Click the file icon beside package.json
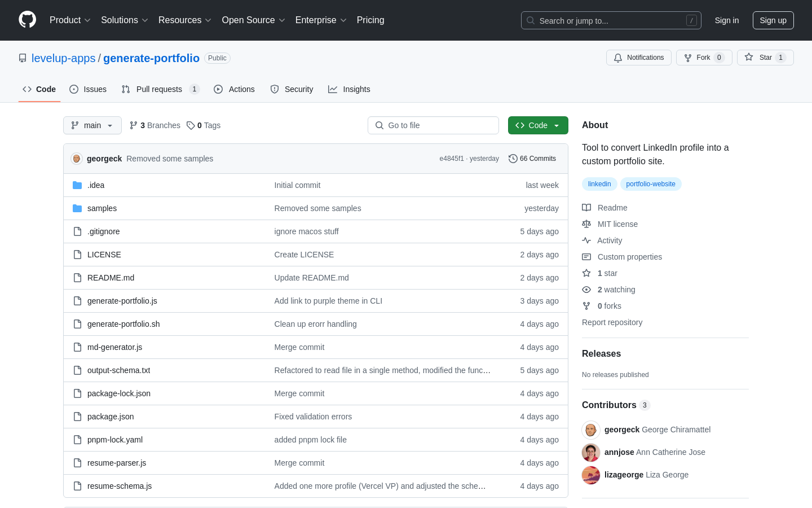 (77, 417)
